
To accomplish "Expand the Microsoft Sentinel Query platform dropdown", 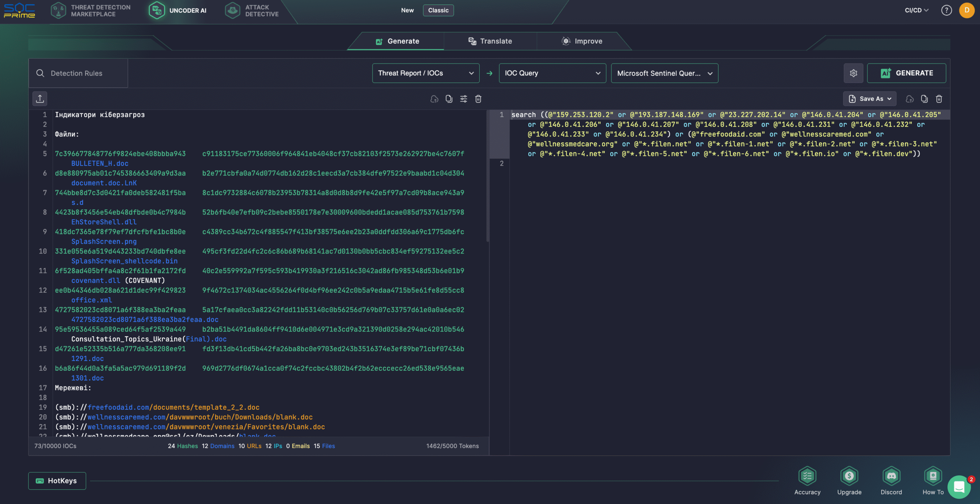I will [664, 73].
